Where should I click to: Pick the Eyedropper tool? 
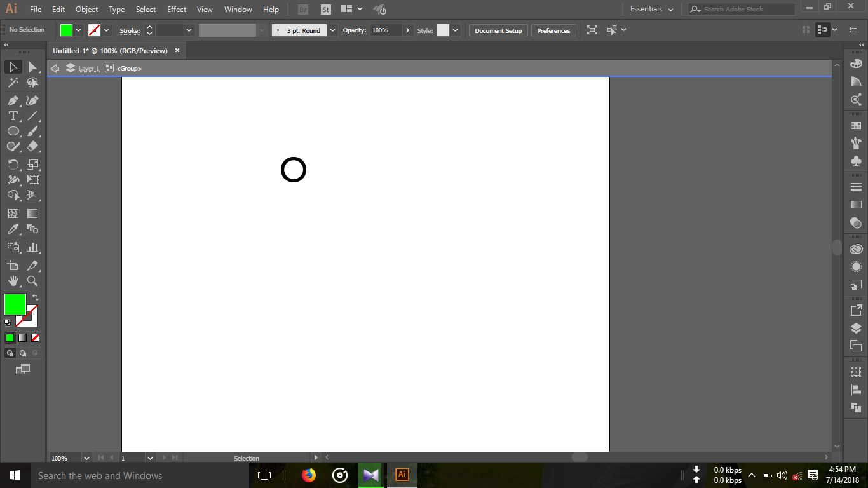click(x=13, y=229)
